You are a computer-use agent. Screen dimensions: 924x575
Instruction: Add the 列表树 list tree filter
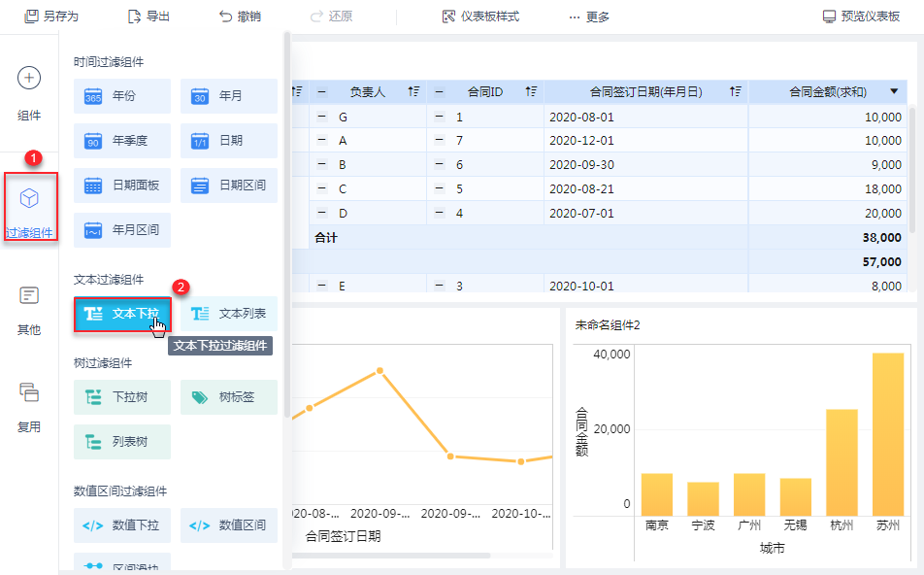[x=122, y=442]
